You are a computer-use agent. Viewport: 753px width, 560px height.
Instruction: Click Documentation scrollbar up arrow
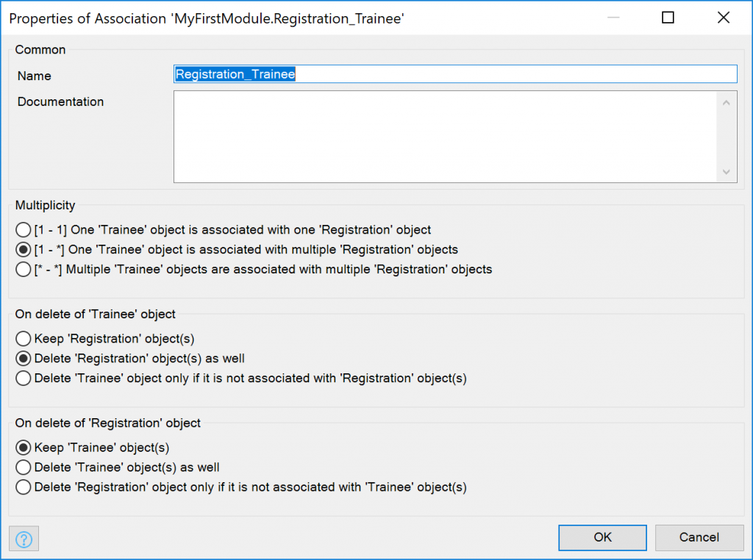[726, 103]
